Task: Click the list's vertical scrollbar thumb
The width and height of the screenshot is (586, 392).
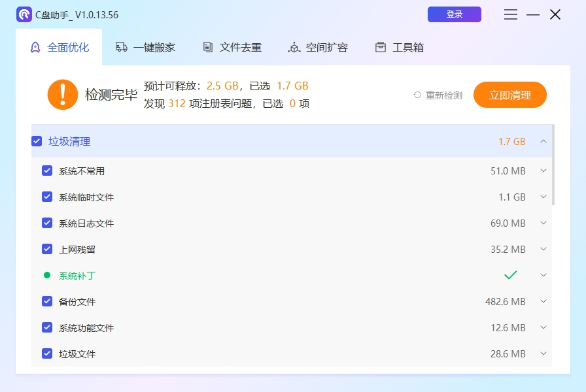Action: pyautogui.click(x=553, y=165)
